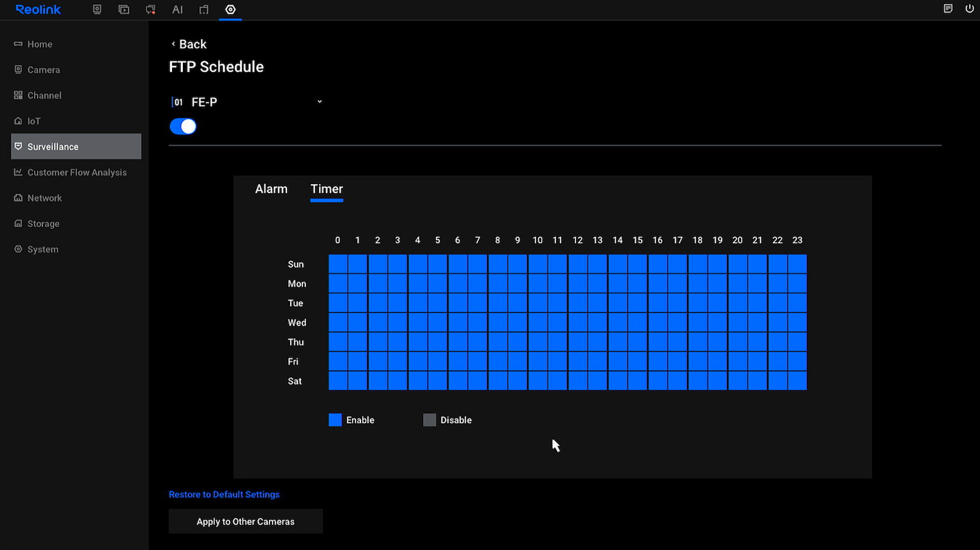Open the System menu item
Viewport: 980px width, 550px height.
76,249
